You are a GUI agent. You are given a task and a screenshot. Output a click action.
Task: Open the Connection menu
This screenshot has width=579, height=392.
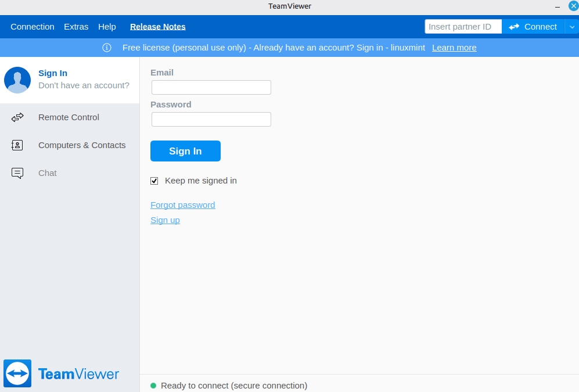tap(32, 26)
